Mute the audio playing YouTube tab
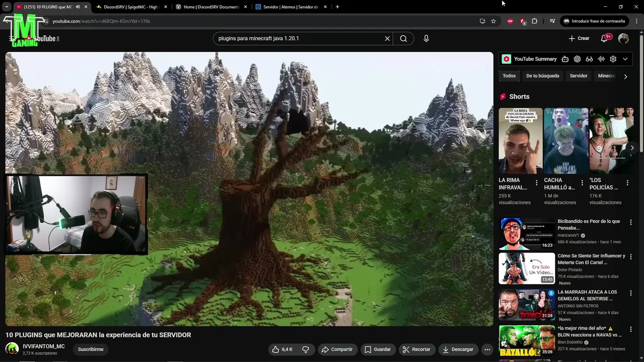The width and height of the screenshot is (644, 362). coord(77,7)
